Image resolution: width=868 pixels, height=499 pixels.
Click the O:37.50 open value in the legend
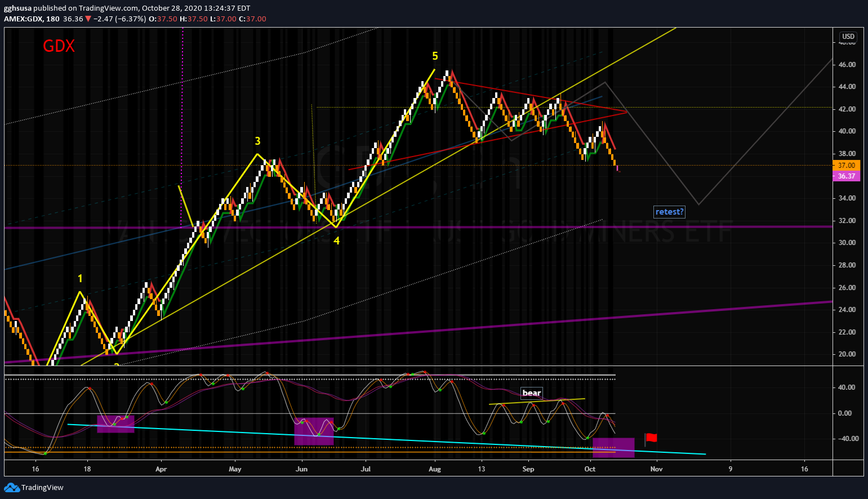(x=163, y=19)
